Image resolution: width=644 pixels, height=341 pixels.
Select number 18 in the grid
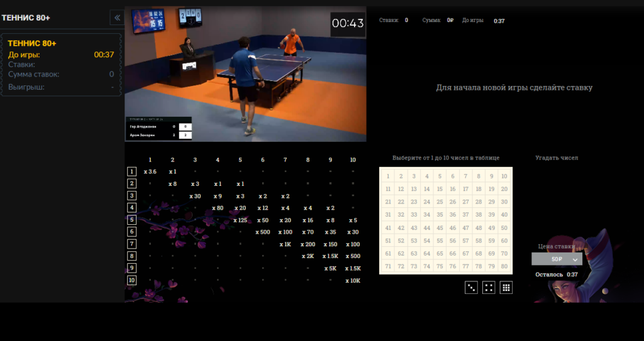479,189
